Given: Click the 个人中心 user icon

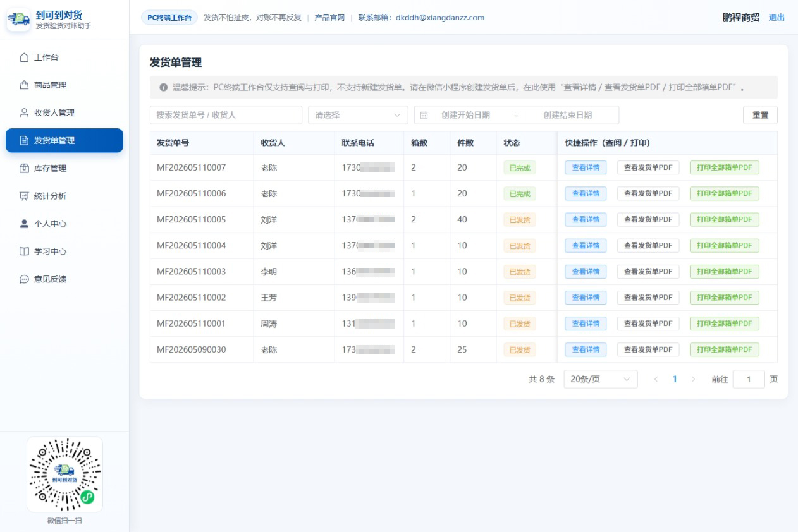Looking at the screenshot, I should pos(24,224).
